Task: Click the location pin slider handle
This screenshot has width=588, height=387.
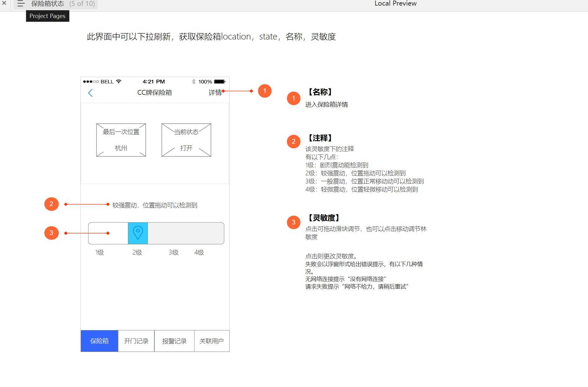Action: point(138,233)
